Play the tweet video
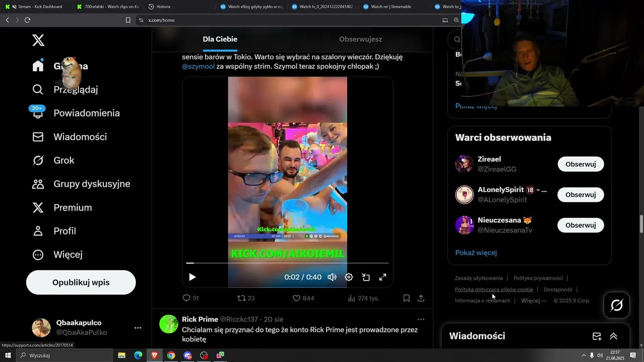Viewport: 644px width, 362px height. pos(192,277)
